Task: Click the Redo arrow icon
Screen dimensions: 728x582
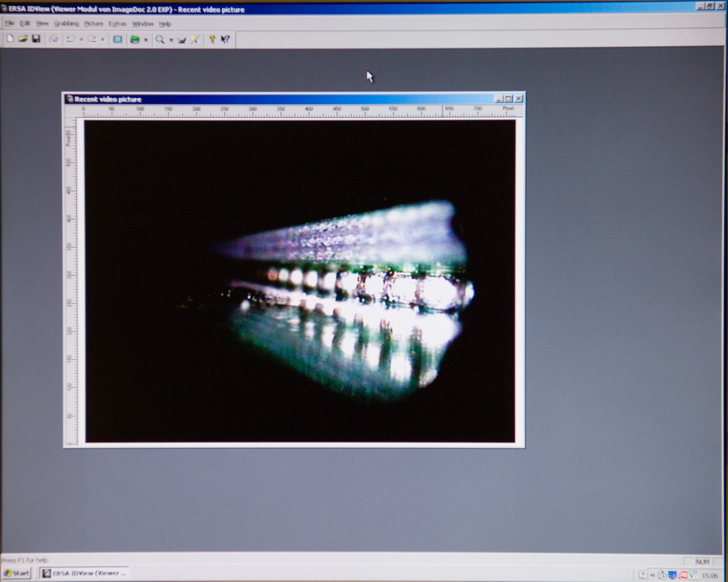Action: point(92,39)
